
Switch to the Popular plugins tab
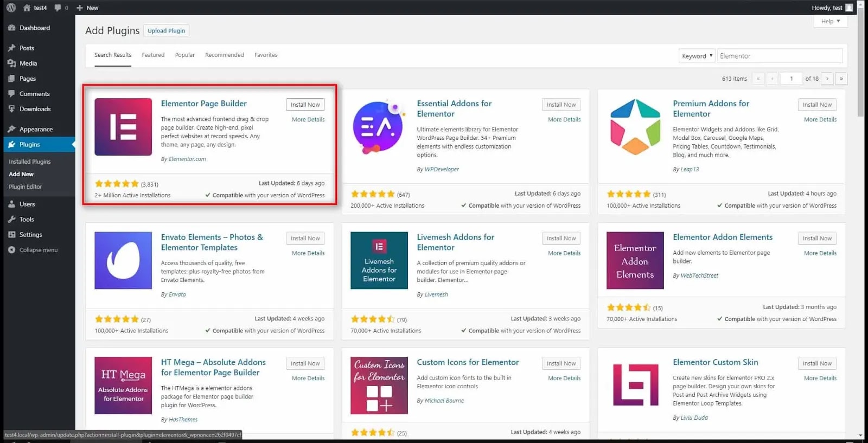pyautogui.click(x=184, y=55)
